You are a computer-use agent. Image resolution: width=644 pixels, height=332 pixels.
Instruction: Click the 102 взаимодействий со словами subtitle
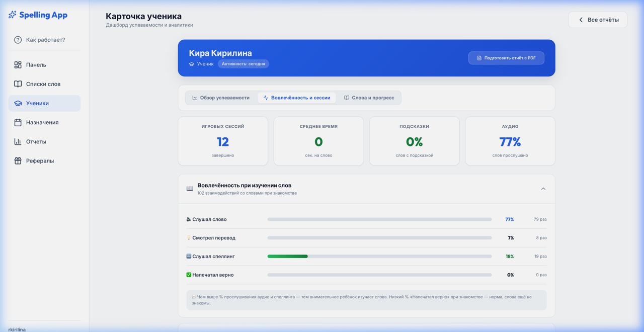[x=247, y=193]
